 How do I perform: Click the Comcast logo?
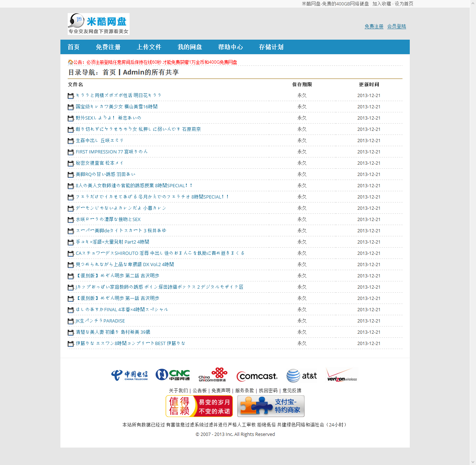(257, 376)
